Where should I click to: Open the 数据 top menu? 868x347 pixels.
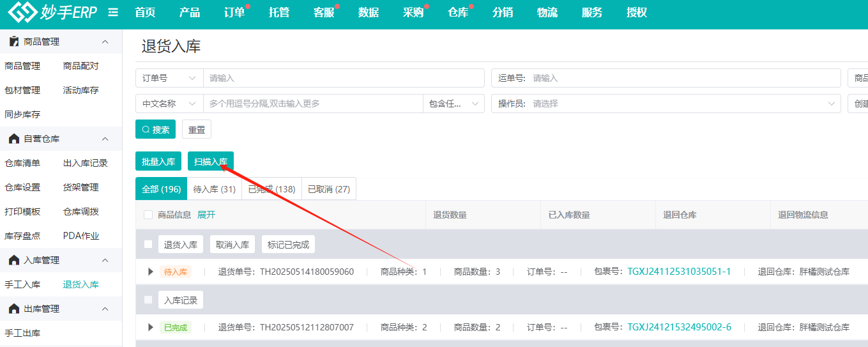pyautogui.click(x=369, y=12)
